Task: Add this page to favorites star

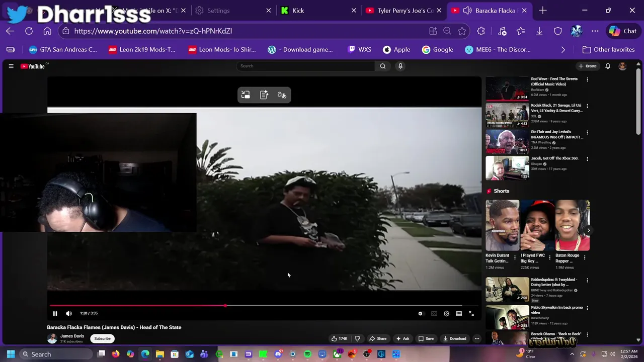Action: click(462, 31)
